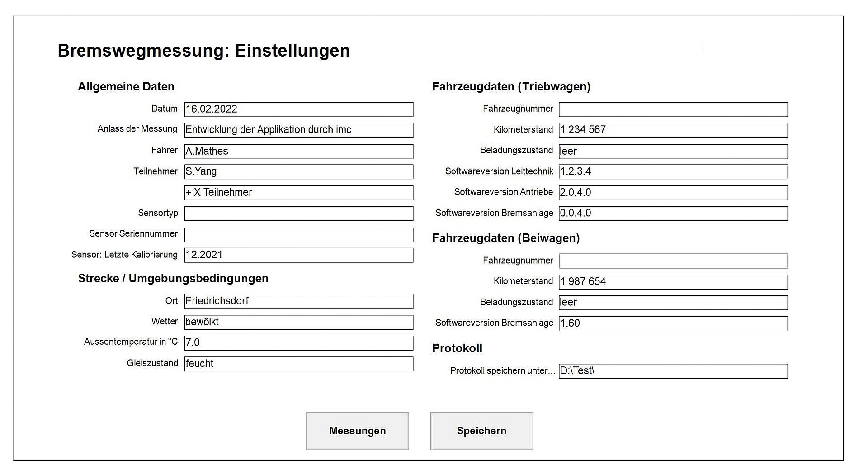868x475 pixels.
Task: Click the Aussentemperatur in °C field
Action: coord(298,342)
